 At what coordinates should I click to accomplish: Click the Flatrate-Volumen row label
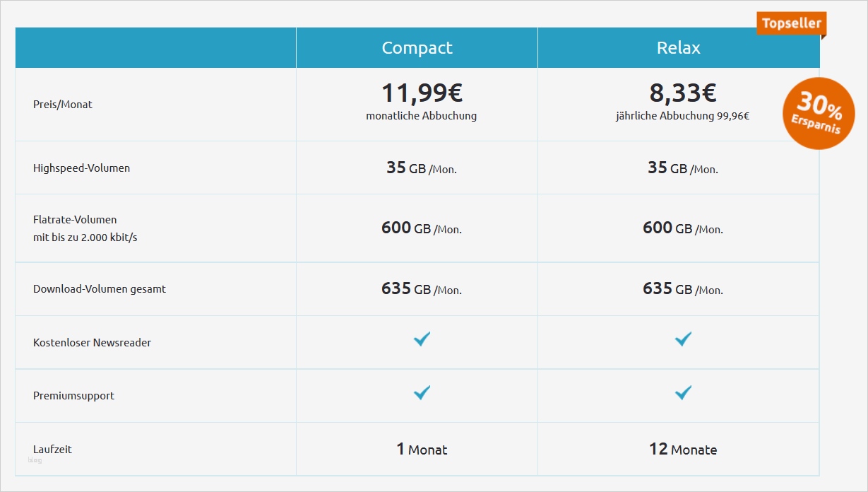tap(75, 220)
